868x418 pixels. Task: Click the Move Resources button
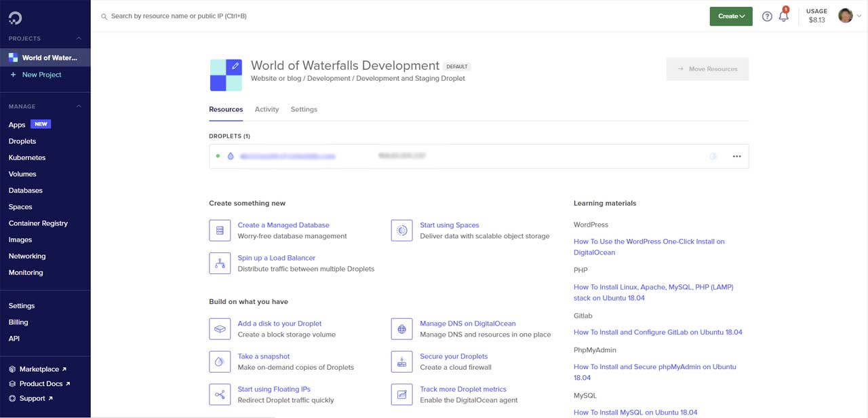[x=707, y=69]
